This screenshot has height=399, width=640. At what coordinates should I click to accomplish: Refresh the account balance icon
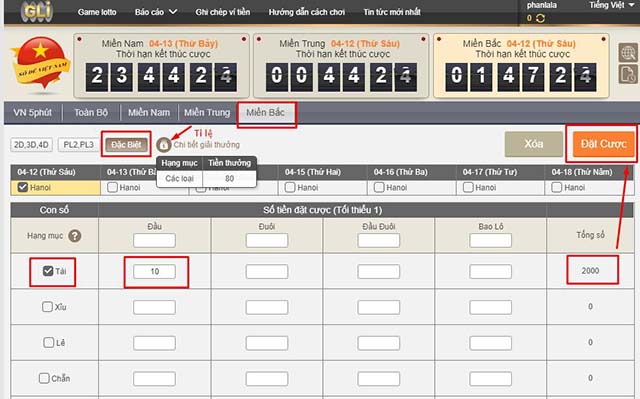click(540, 18)
